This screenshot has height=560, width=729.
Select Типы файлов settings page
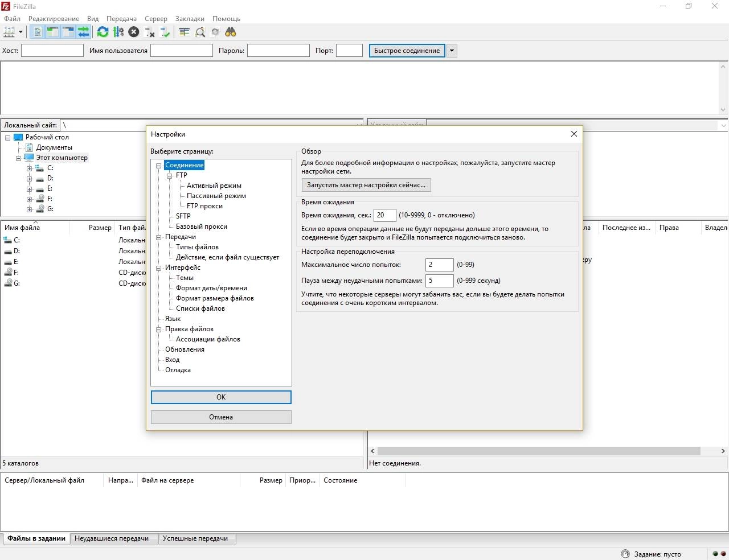click(197, 247)
